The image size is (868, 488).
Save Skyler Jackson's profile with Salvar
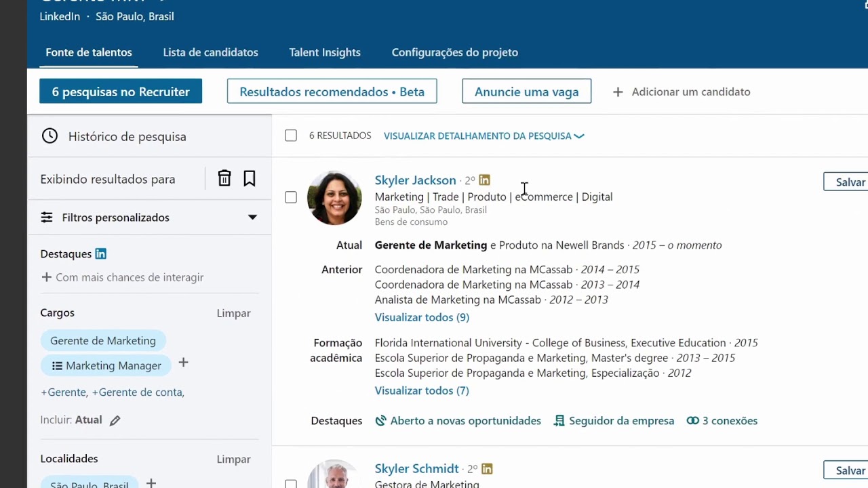coord(846,182)
